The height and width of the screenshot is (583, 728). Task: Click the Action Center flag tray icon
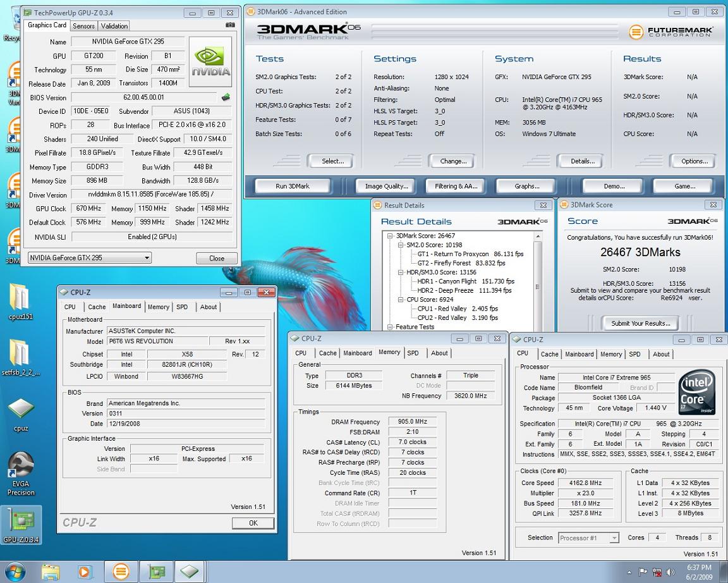[x=643, y=572]
